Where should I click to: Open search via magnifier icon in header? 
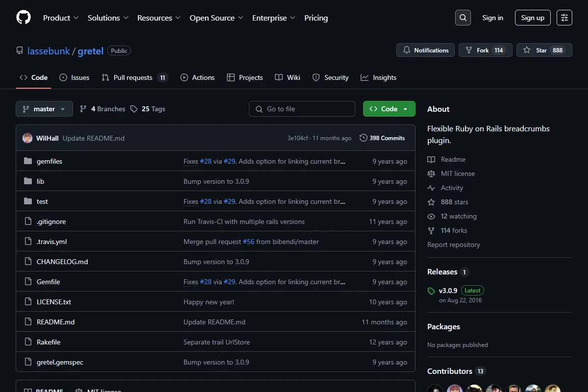463,18
